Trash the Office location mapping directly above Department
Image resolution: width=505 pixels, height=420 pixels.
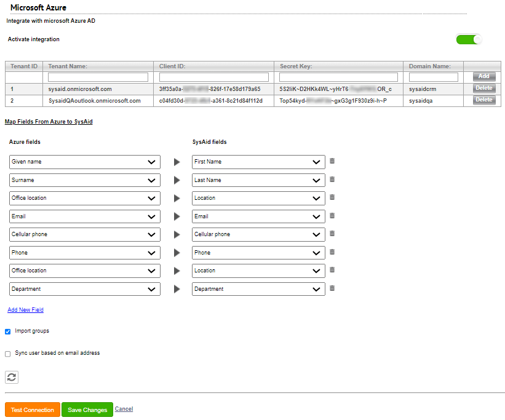[332, 269]
